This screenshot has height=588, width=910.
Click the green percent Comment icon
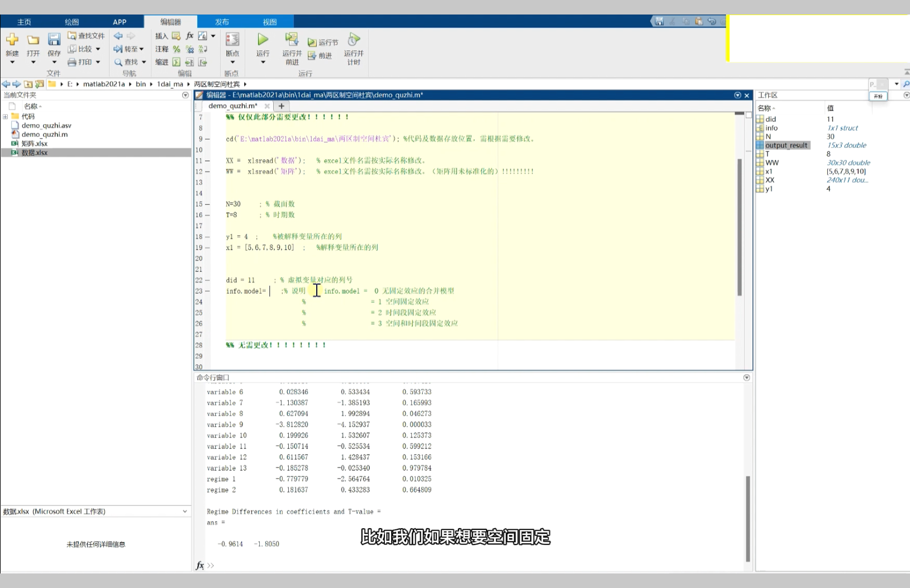click(x=177, y=49)
